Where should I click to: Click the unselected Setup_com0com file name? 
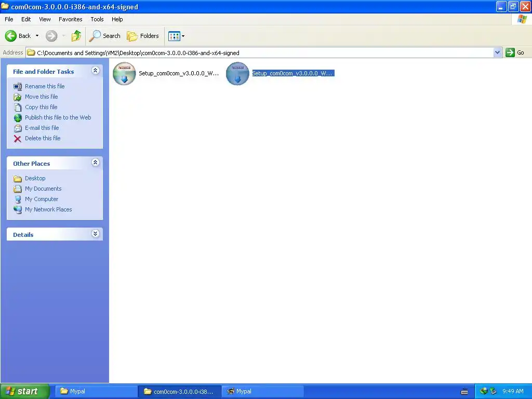179,73
